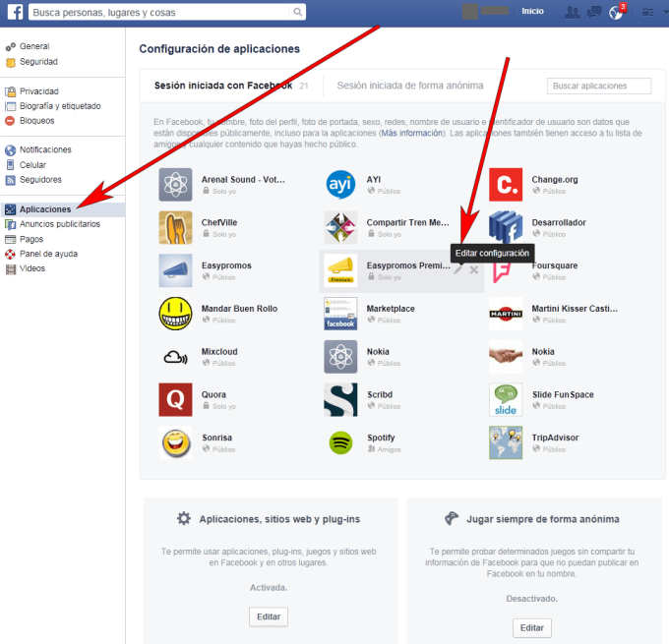The height and width of the screenshot is (644, 669).
Task: Click the Foursquare app name
Action: [x=554, y=265]
